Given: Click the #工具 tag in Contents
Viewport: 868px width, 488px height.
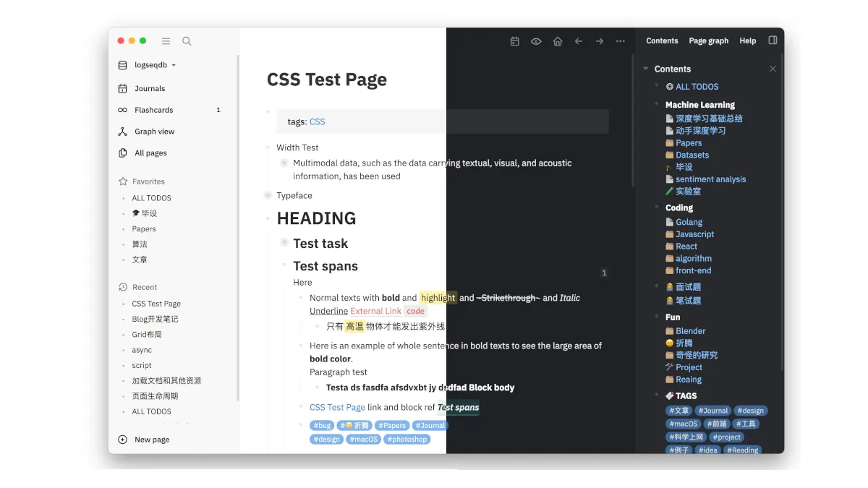Looking at the screenshot, I should (745, 424).
